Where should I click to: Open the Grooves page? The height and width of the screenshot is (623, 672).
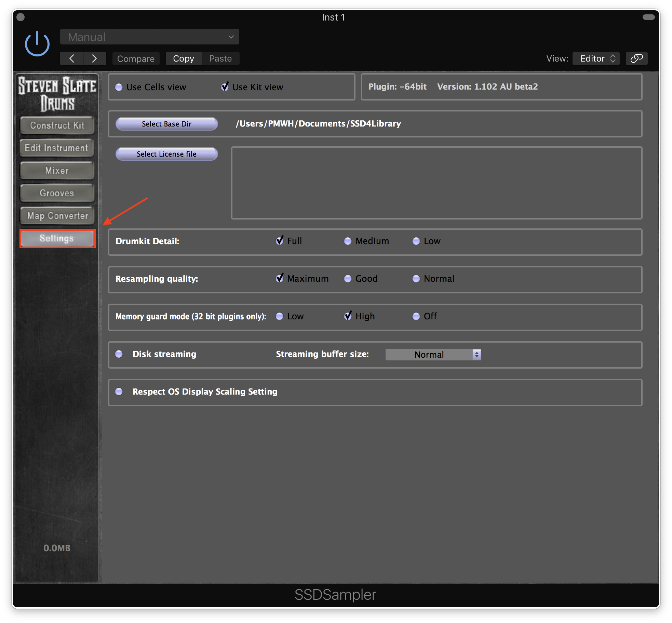point(57,193)
